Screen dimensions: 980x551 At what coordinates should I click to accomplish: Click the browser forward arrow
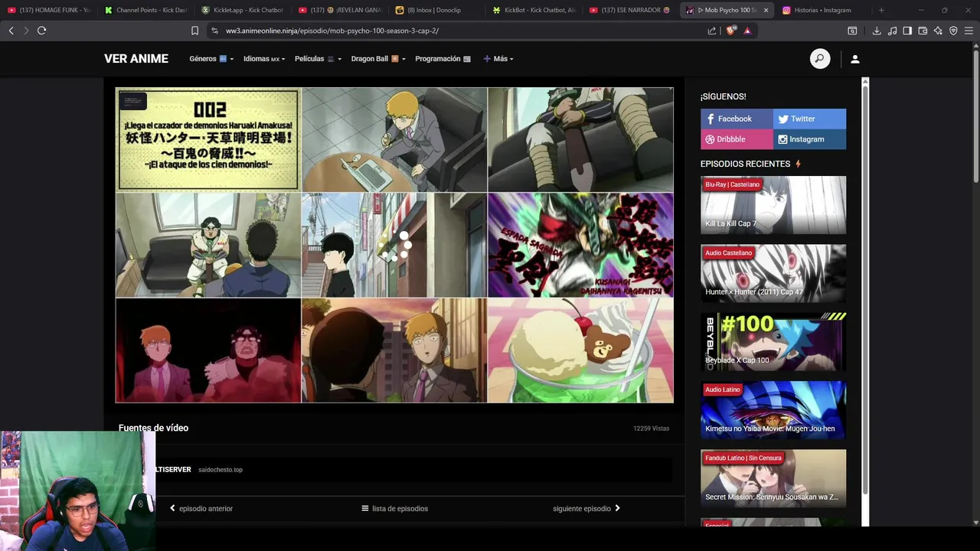point(26,31)
